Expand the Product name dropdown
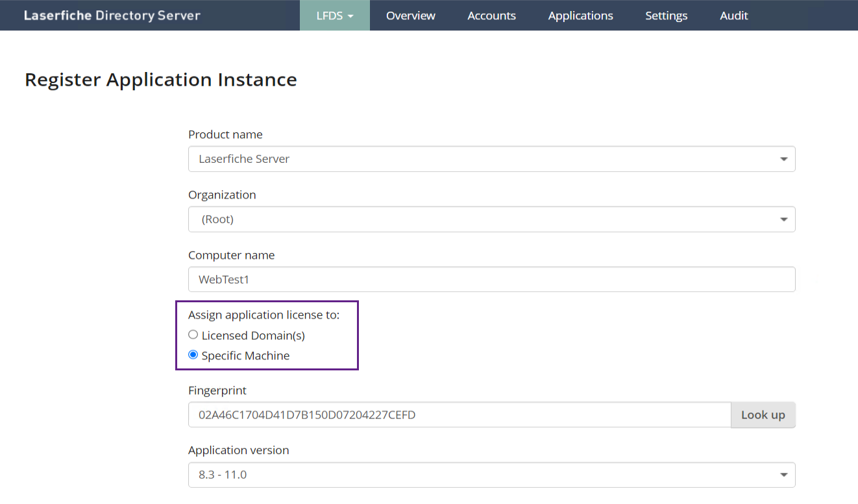 [492, 159]
